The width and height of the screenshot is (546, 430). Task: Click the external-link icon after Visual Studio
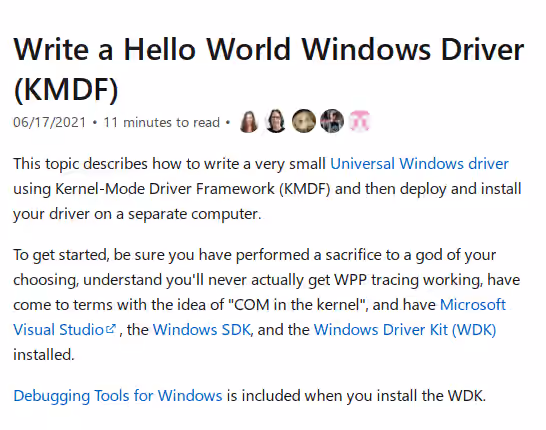pos(111,328)
